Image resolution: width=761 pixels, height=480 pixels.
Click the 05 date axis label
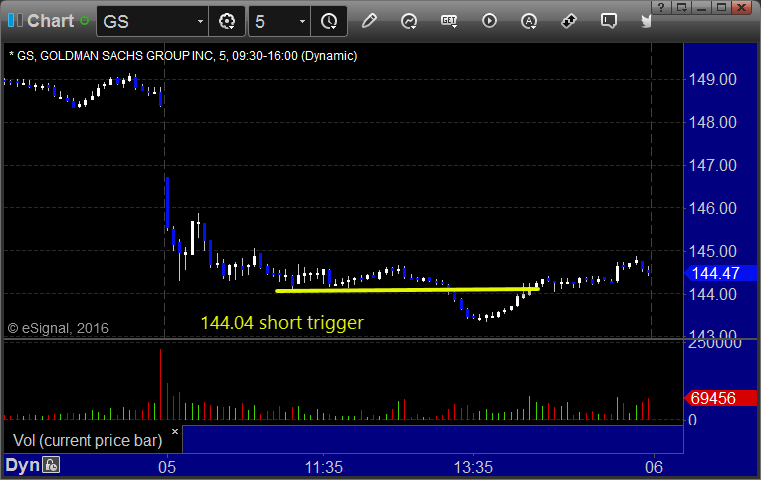[x=167, y=467]
